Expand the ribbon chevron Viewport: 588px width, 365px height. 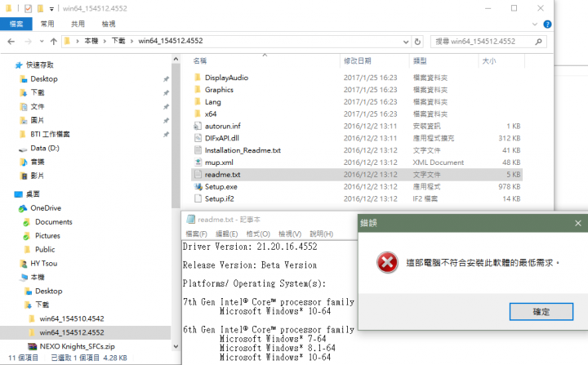(x=534, y=24)
